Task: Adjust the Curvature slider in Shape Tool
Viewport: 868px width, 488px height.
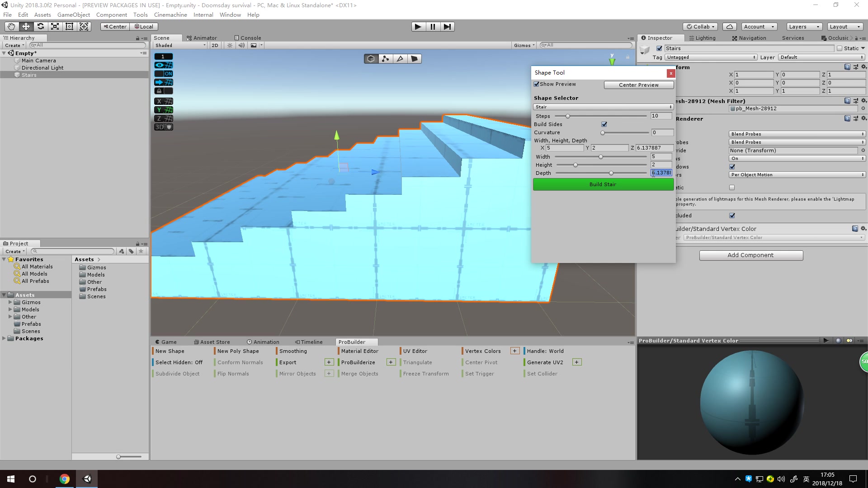Action: [x=602, y=132]
